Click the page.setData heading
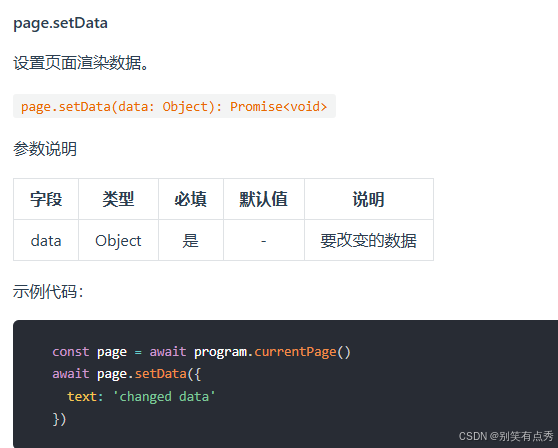Screen dimensions: 558x448 pos(60,23)
